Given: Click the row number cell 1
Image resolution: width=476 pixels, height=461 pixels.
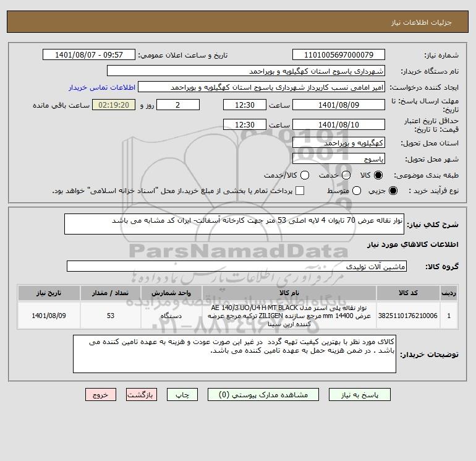Looking at the screenshot, I should (x=449, y=316).
